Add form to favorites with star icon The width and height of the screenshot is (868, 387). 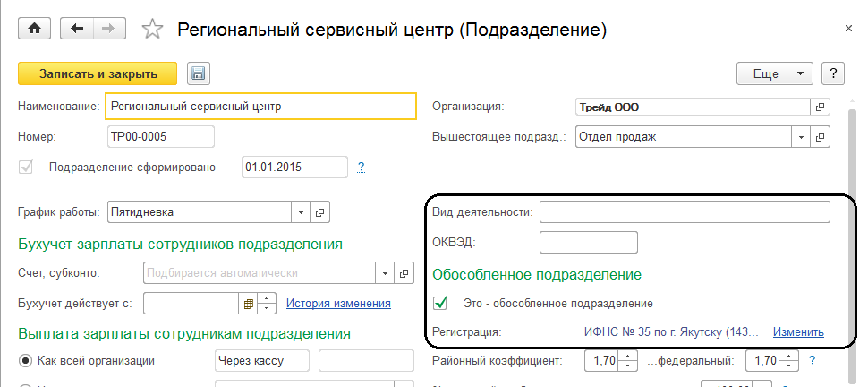click(x=153, y=30)
